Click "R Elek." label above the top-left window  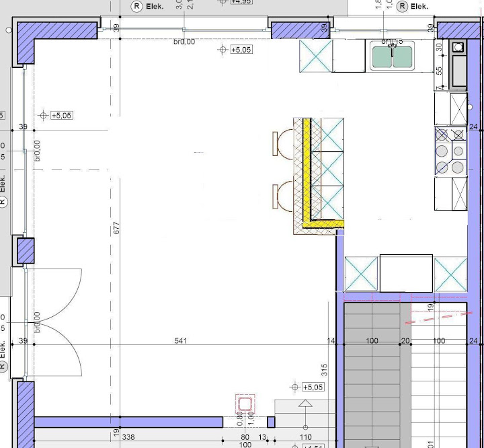pos(147,6)
